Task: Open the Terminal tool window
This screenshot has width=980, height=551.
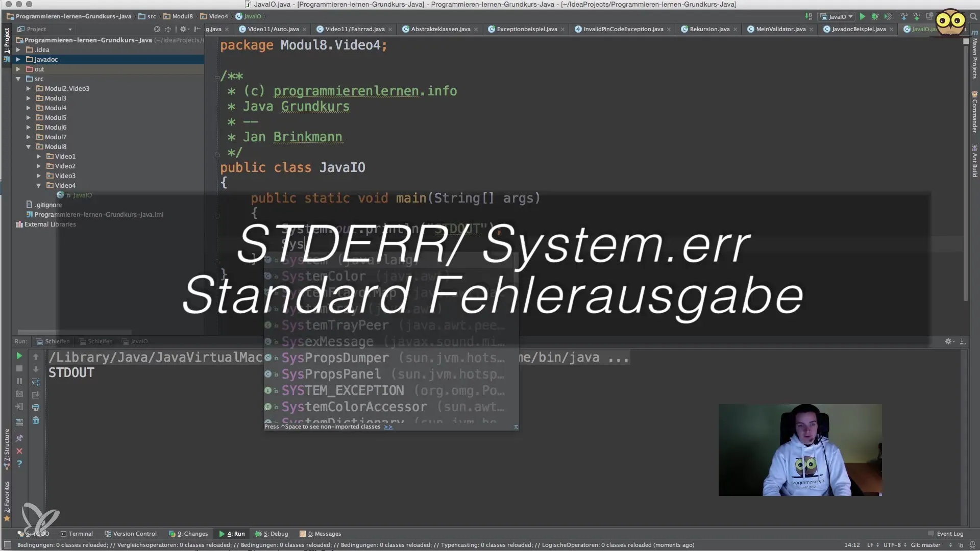Action: coord(77,534)
